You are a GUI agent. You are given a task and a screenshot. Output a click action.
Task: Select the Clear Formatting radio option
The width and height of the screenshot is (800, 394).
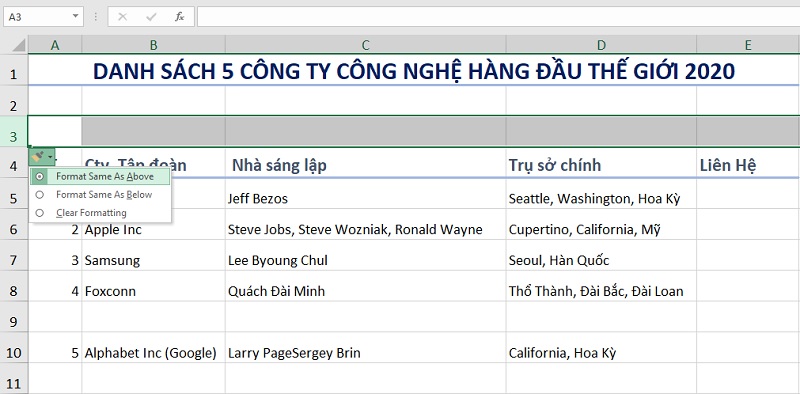click(40, 213)
